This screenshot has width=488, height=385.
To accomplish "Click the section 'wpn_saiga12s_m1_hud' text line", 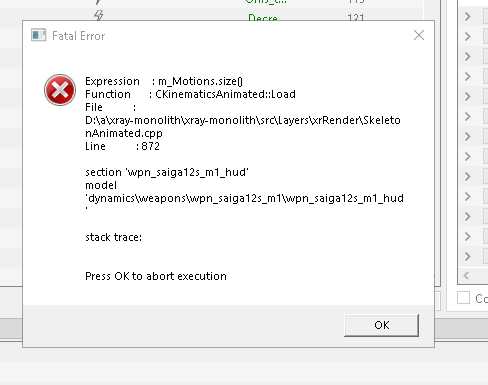I will pyautogui.click(x=167, y=172).
